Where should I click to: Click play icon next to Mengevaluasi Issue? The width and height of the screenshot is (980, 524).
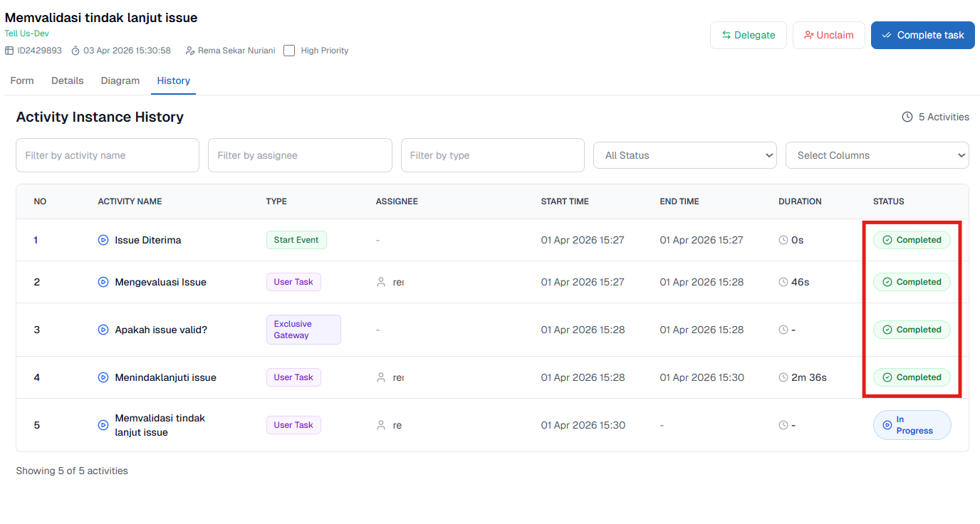coord(103,282)
